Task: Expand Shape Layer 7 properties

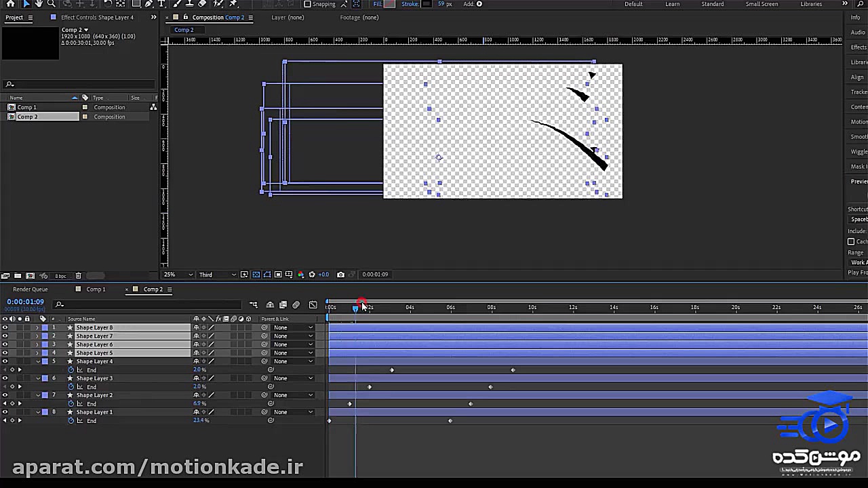Action: tap(37, 336)
